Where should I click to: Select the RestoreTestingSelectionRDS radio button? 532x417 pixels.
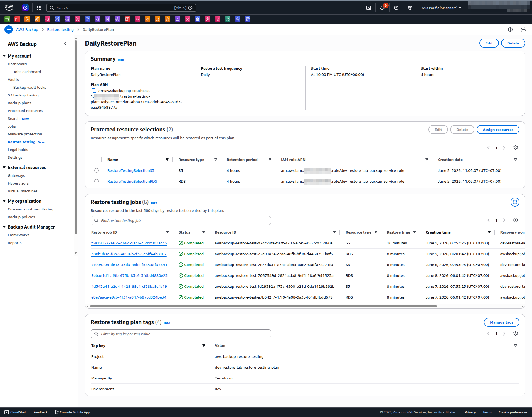pyautogui.click(x=97, y=181)
